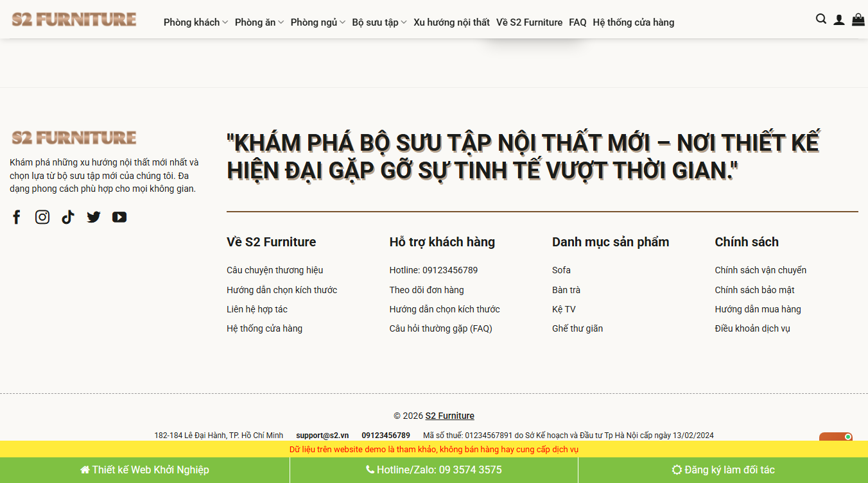Open Điều khoản dịch vụ link
The image size is (868, 483).
pos(752,328)
